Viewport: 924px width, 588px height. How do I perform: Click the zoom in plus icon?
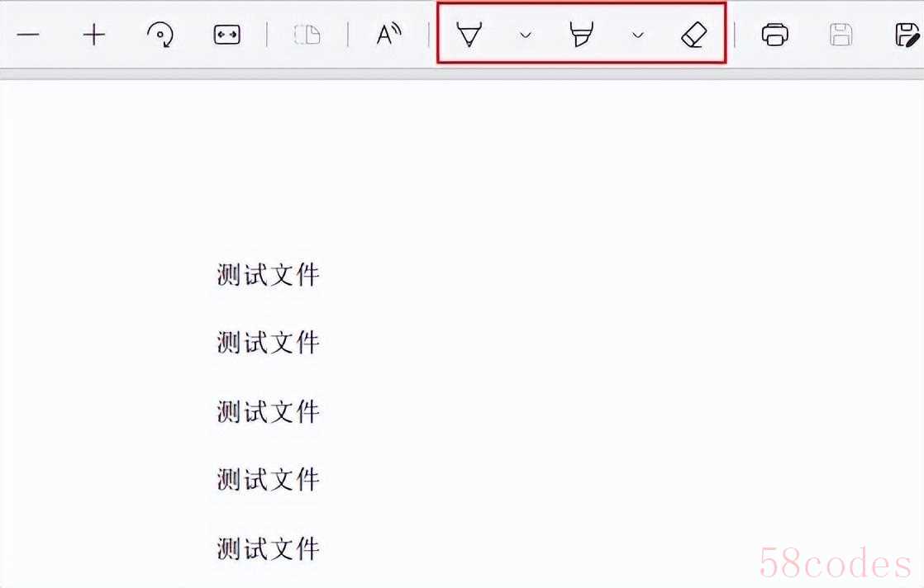pyautogui.click(x=93, y=36)
